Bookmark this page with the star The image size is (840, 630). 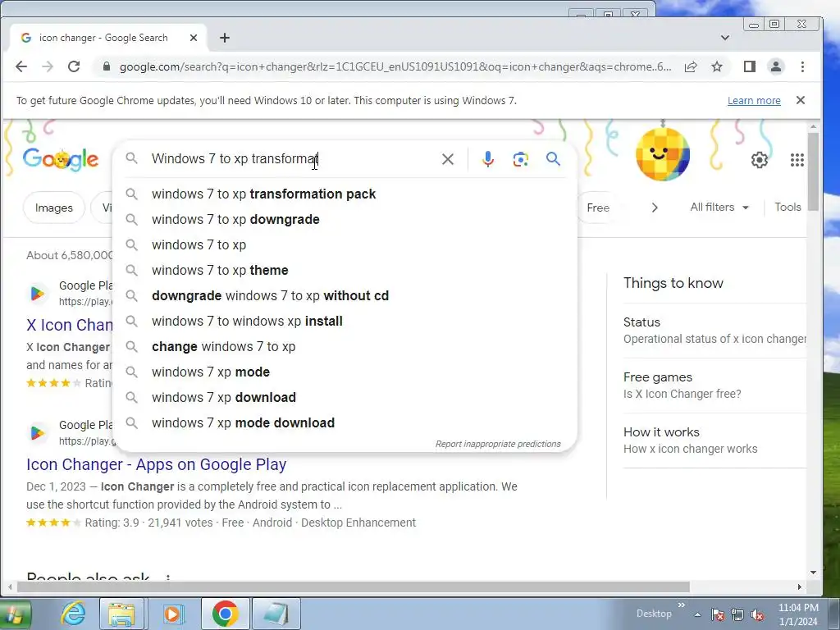(717, 67)
